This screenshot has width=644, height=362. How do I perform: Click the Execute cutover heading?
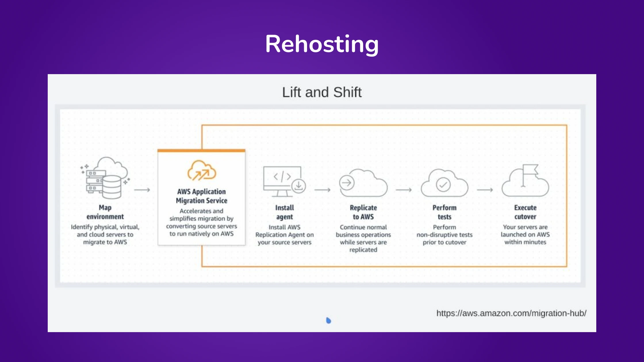(x=525, y=212)
